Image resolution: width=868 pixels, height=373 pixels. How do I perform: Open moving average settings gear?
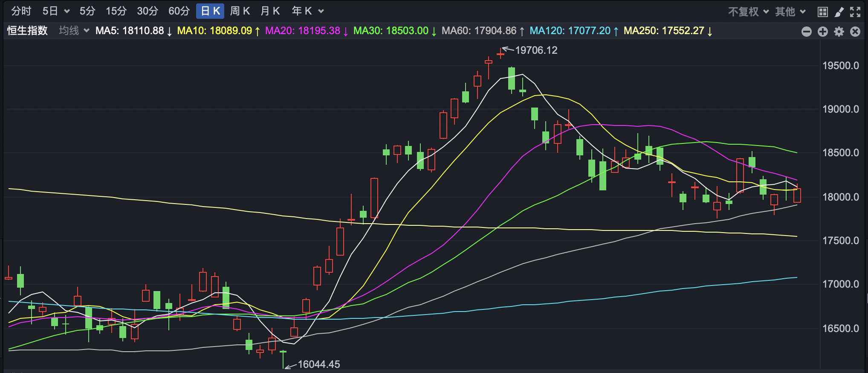click(839, 32)
